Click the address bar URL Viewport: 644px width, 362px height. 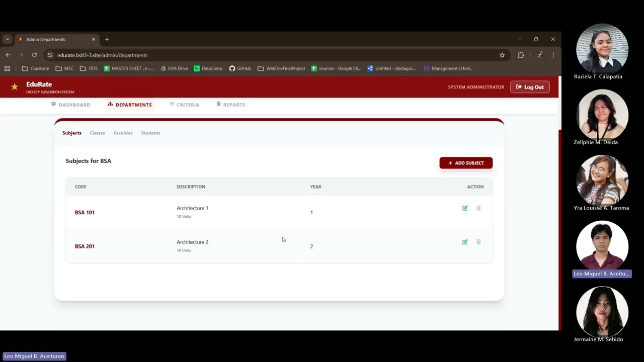pyautogui.click(x=102, y=55)
